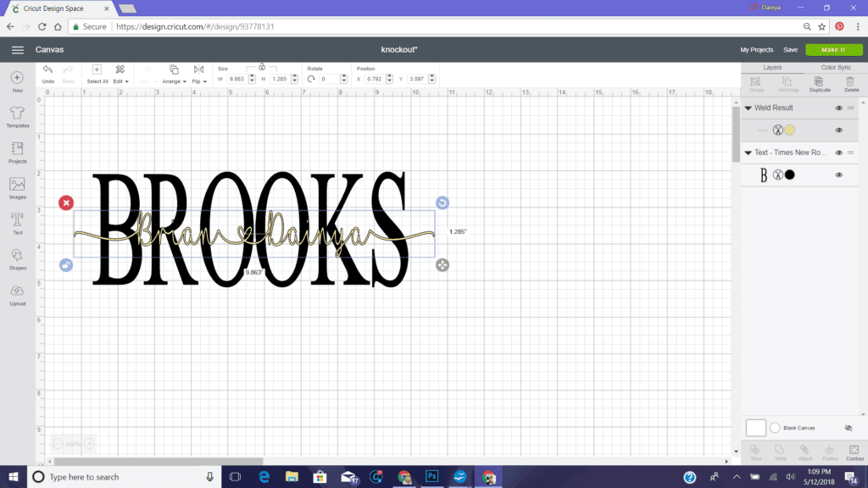Screen dimensions: 868x488
Task: Select the Cricut Design Space browser tab
Action: coord(59,8)
